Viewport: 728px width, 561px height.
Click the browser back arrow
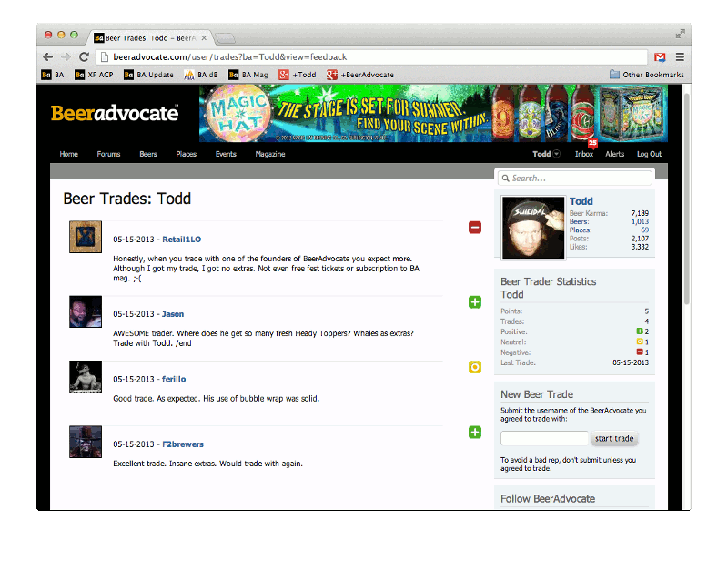pyautogui.click(x=48, y=57)
